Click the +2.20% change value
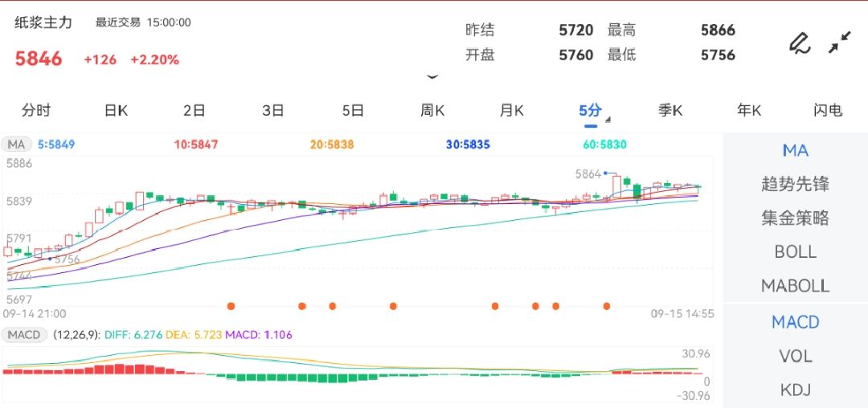Image resolution: width=868 pixels, height=408 pixels. click(x=154, y=59)
